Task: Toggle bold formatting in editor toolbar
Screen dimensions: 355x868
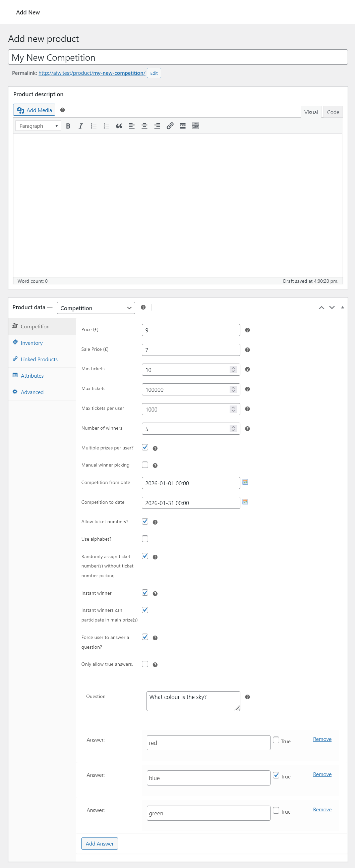Action: [68, 126]
